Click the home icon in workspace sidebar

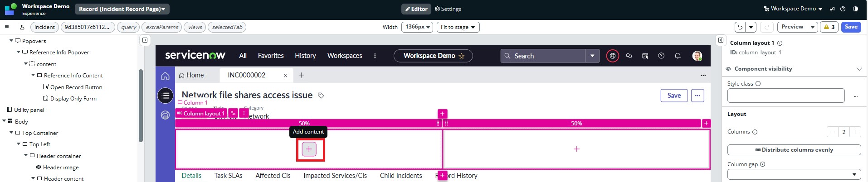point(165,76)
